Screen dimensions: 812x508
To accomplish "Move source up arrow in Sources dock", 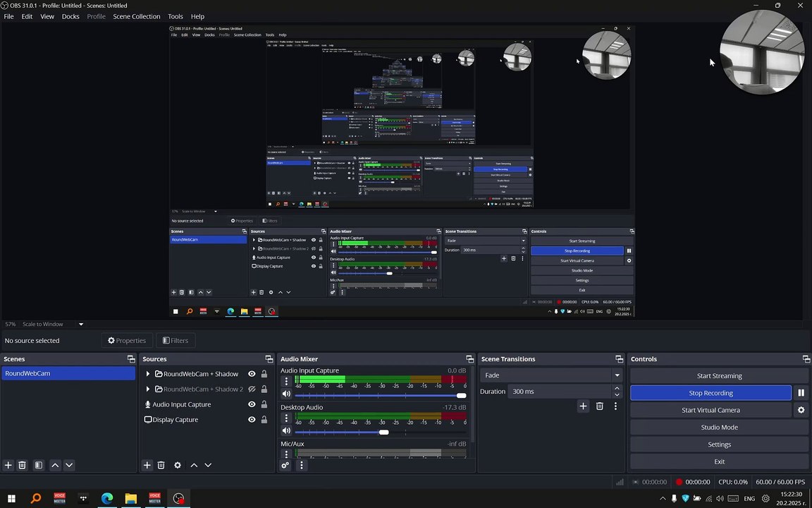I will pyautogui.click(x=194, y=465).
